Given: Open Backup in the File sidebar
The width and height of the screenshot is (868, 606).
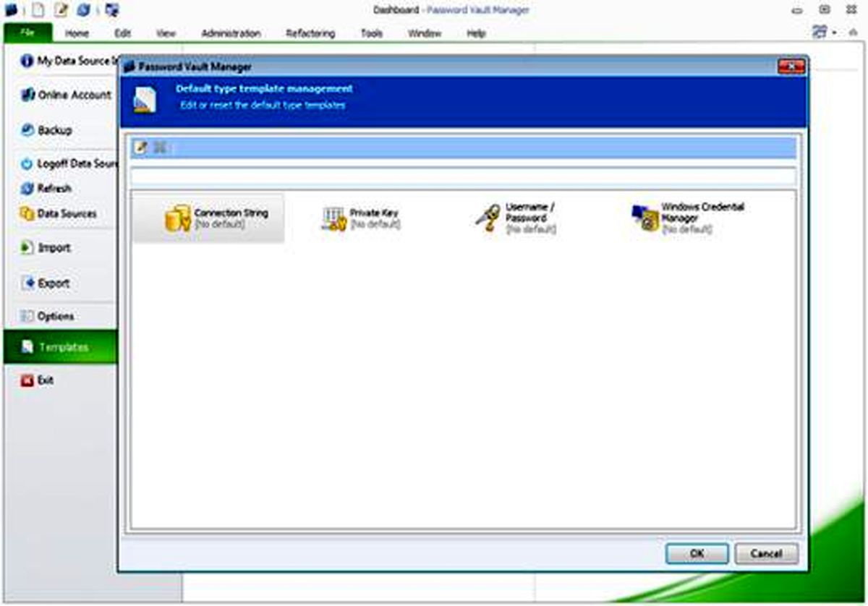Looking at the screenshot, I should 54,130.
